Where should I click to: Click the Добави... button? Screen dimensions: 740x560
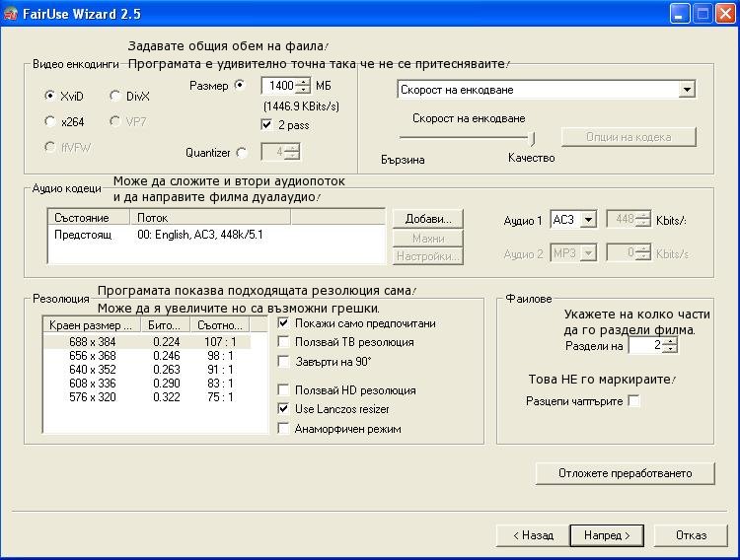coord(428,219)
